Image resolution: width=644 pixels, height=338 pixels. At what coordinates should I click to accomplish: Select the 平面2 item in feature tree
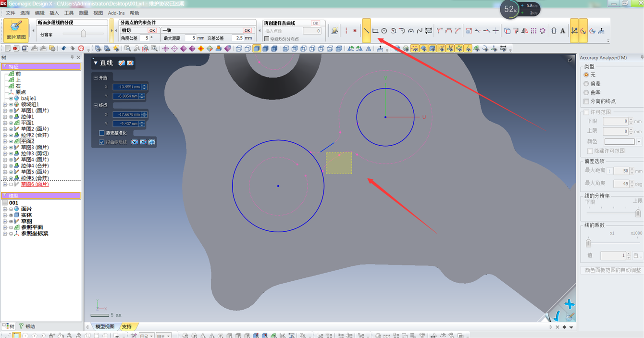[x=27, y=141]
